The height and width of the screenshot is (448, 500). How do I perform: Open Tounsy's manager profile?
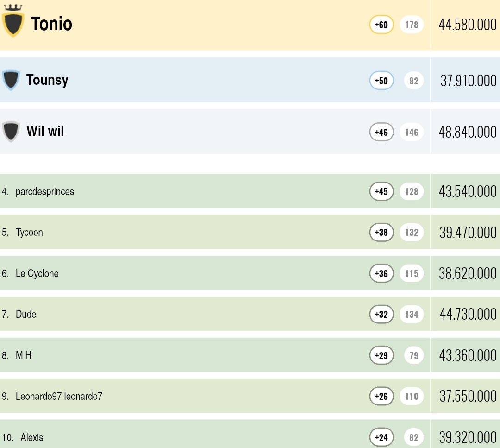tap(47, 80)
